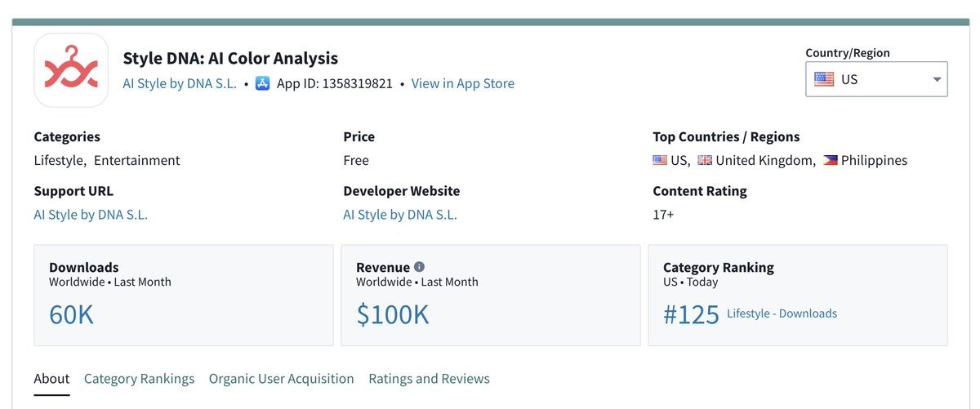The height and width of the screenshot is (409, 980).
Task: Click the Philippines flag icon
Action: pyautogui.click(x=830, y=161)
